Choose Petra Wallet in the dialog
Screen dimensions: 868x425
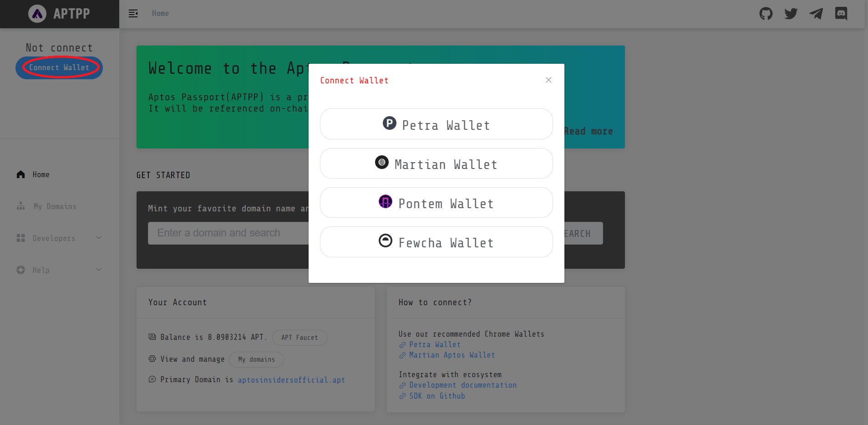(x=437, y=124)
